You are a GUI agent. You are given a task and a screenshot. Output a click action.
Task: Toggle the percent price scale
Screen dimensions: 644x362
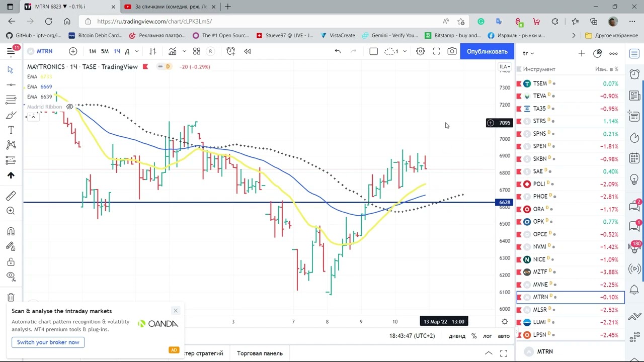(474, 336)
